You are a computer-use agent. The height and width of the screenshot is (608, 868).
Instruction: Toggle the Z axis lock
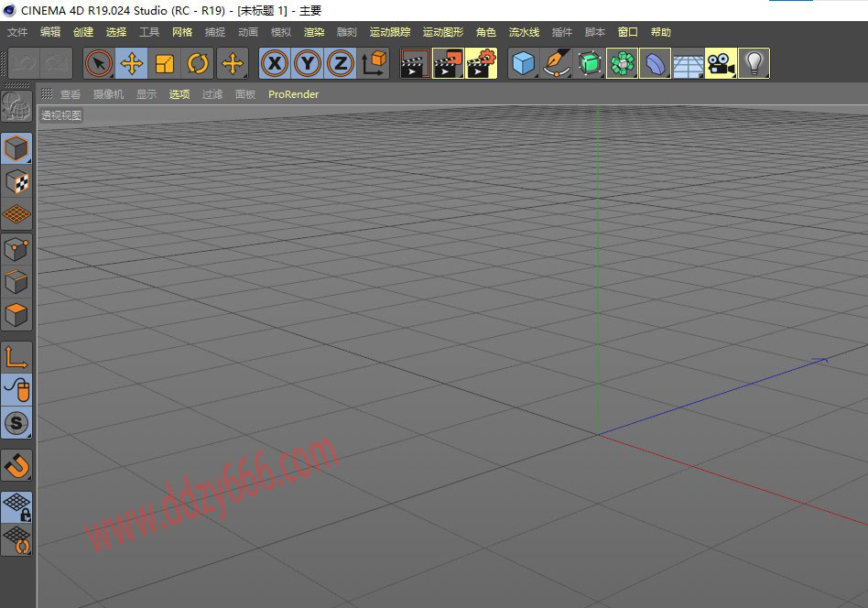point(341,63)
